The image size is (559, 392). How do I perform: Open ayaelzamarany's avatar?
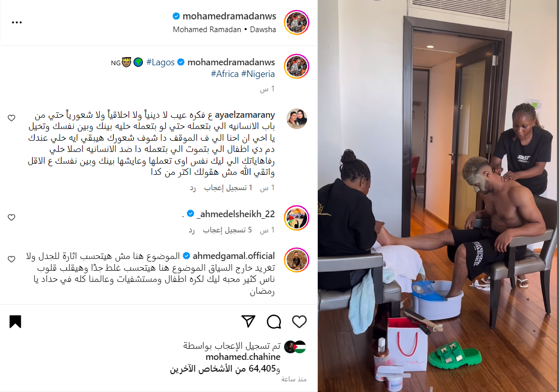pyautogui.click(x=297, y=119)
